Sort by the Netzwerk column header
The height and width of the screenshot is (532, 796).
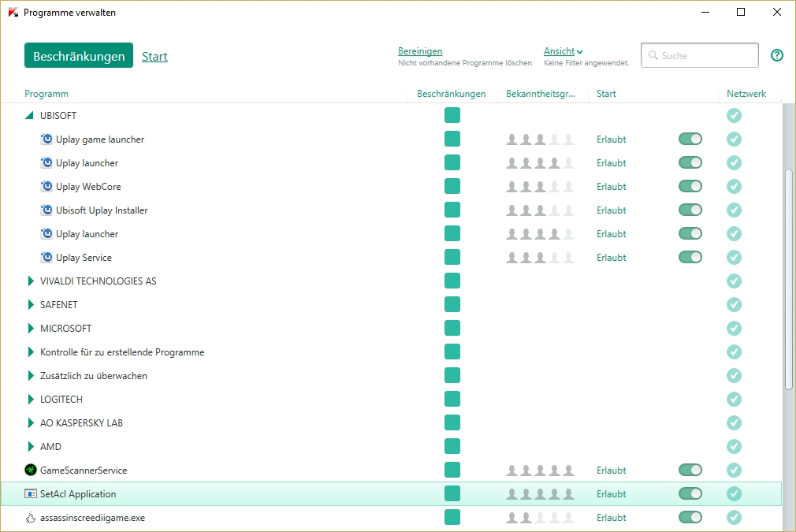point(746,94)
